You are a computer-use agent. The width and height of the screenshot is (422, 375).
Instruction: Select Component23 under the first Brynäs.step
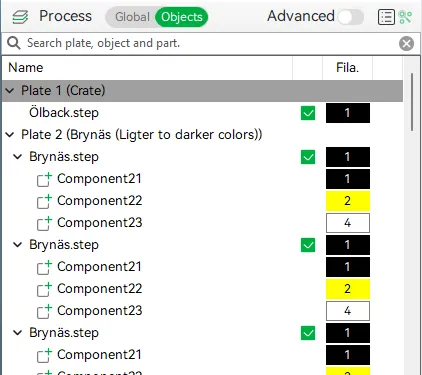(x=100, y=223)
